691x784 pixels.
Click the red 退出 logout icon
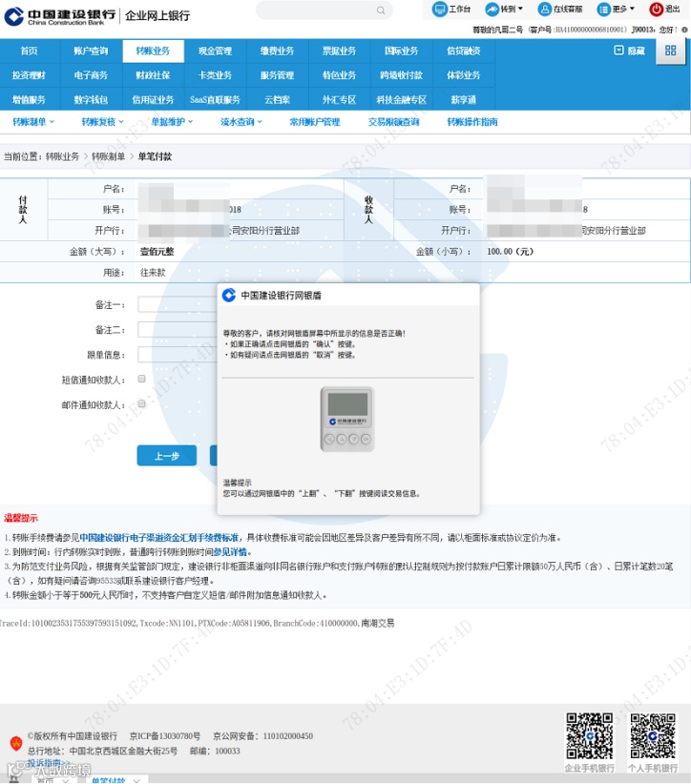pos(656,9)
